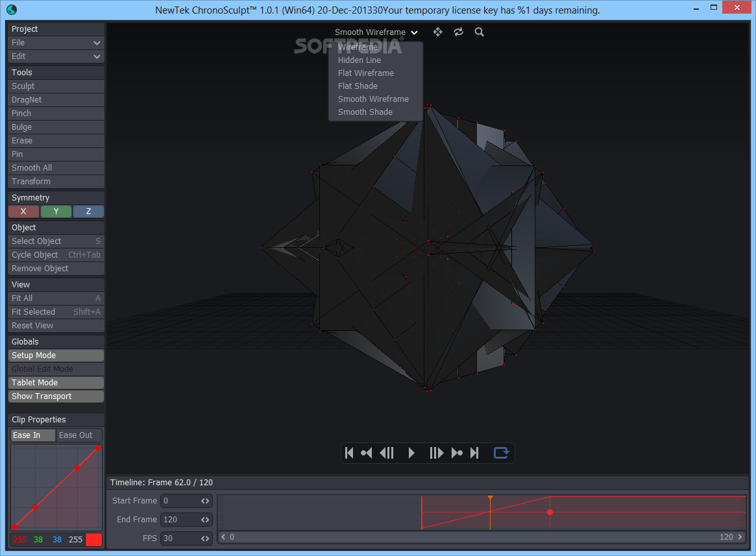756x556 pixels.
Task: Click Fit Selected view
Action: [x=56, y=312]
